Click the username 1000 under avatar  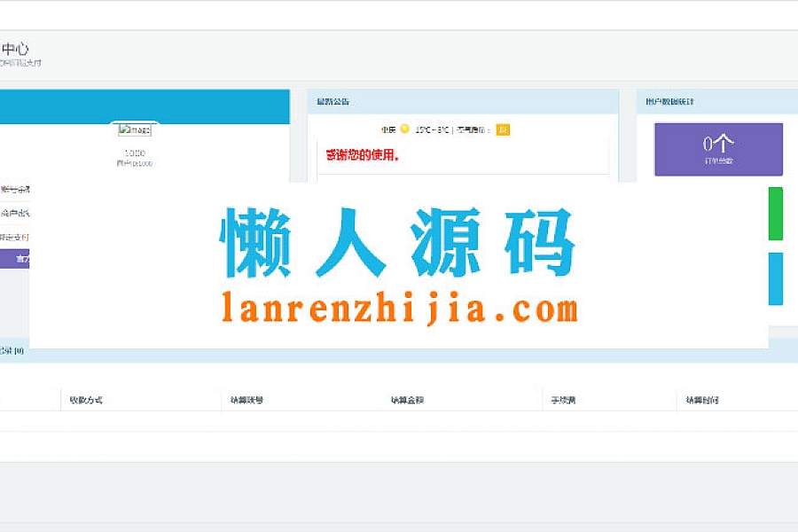coord(135,153)
